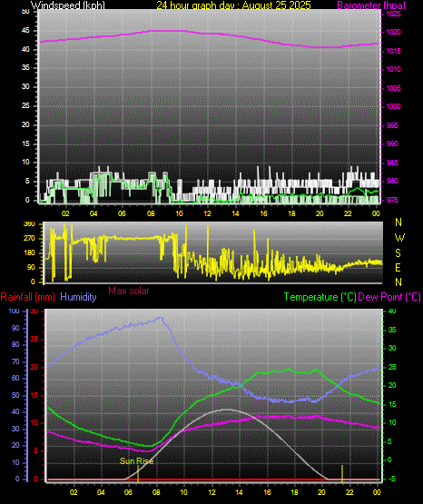Click the 360 value on the wind direction axis

29,224
